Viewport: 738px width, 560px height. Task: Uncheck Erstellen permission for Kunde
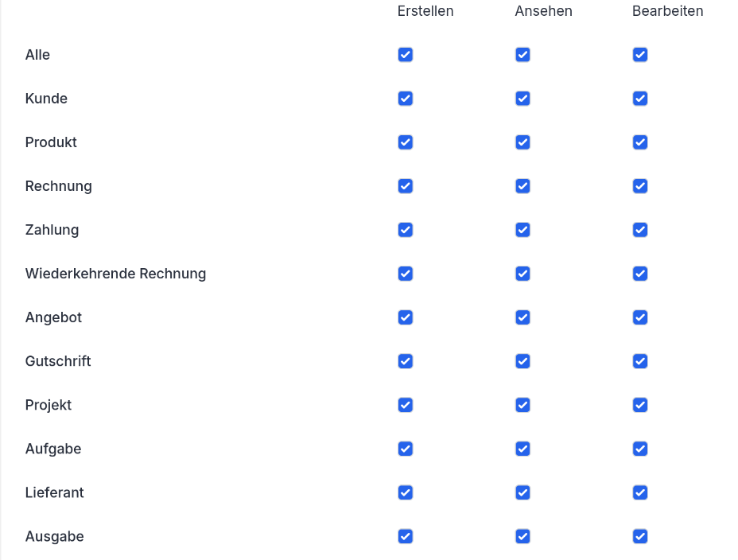point(406,99)
